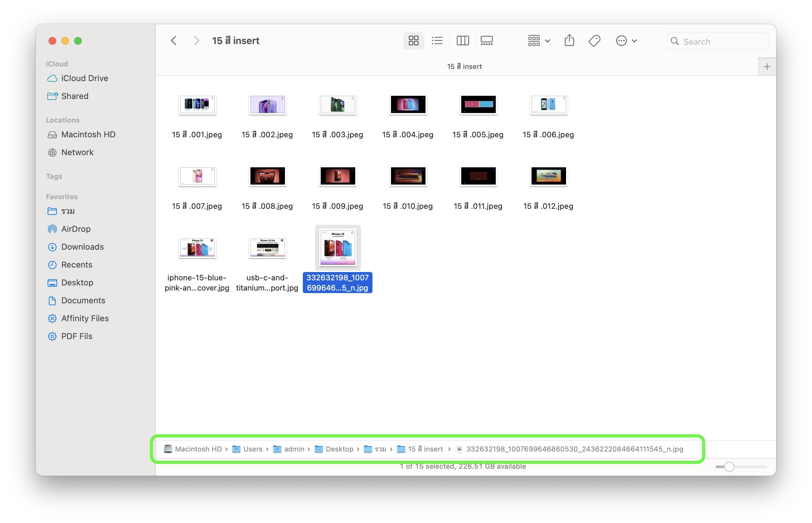Open the Group By dropdown
This screenshot has height=523, width=812.
(x=539, y=41)
